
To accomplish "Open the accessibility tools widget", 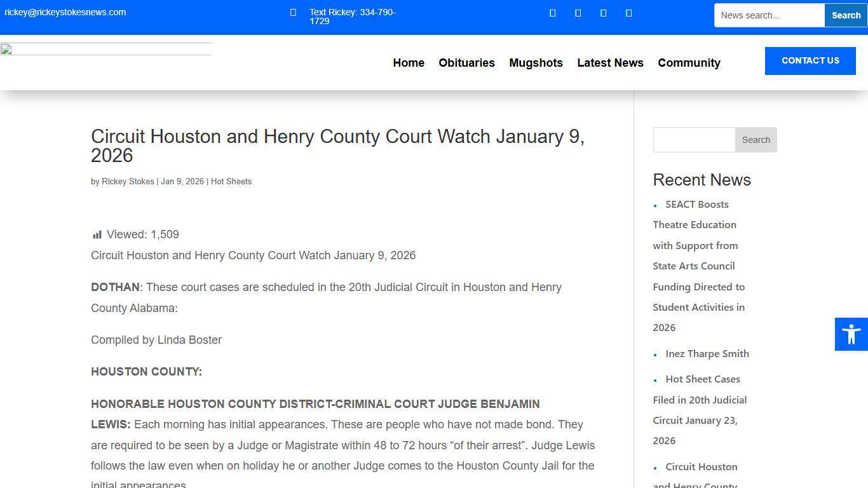I will pos(851,334).
